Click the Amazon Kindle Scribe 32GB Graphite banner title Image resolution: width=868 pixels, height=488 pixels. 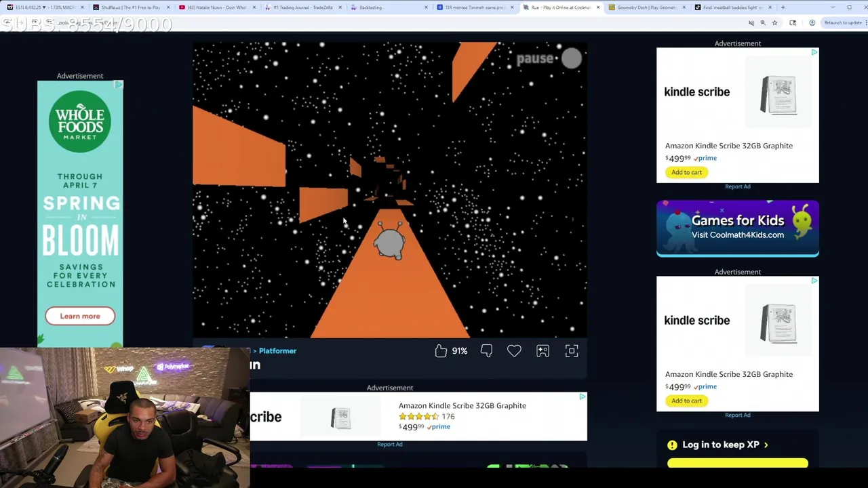point(462,405)
